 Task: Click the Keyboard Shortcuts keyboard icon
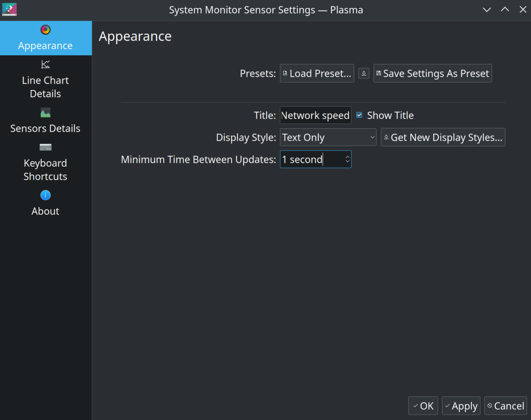[x=46, y=147]
